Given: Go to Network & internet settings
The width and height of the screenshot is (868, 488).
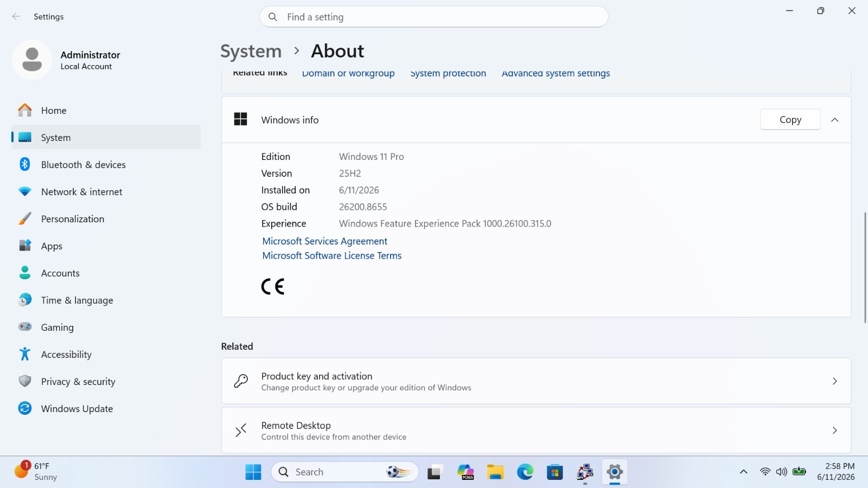Looking at the screenshot, I should [x=106, y=191].
